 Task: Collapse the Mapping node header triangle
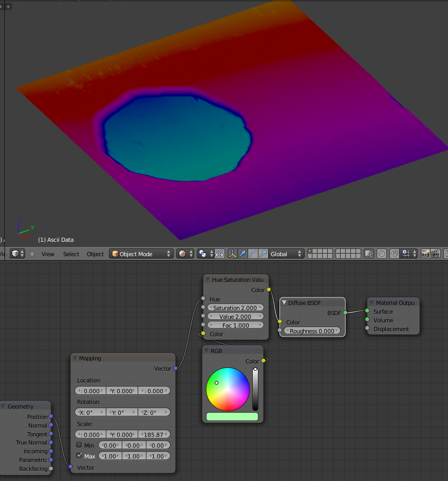coord(76,358)
